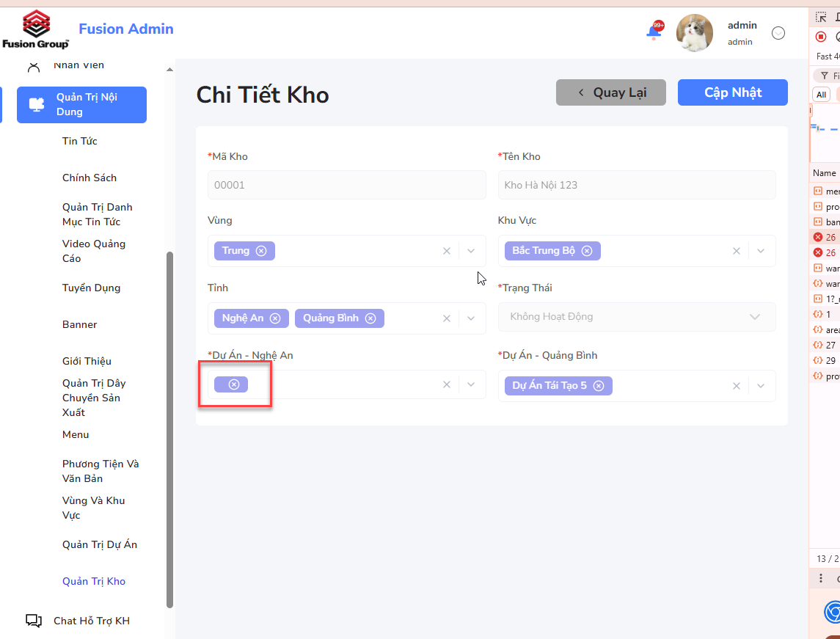Expand the Vùng dropdown arrow

[x=471, y=251]
